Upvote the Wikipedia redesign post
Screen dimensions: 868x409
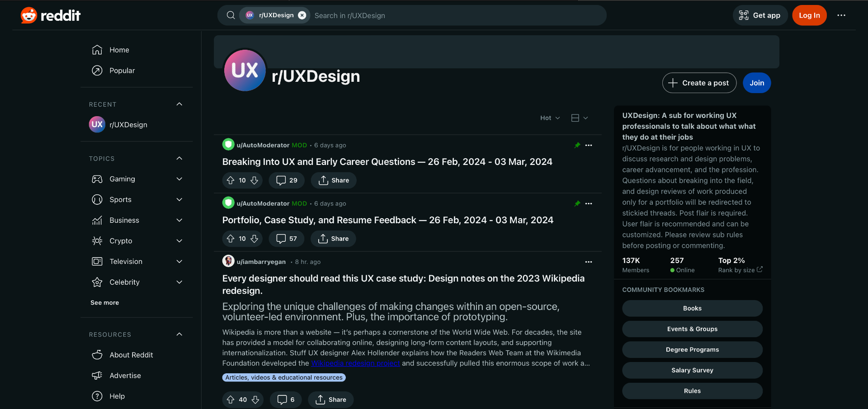pyautogui.click(x=230, y=400)
